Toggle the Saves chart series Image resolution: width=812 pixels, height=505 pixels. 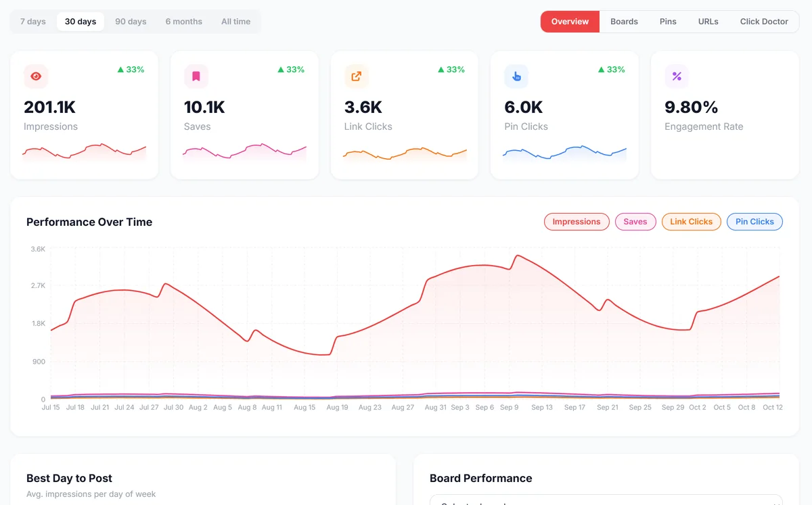tap(635, 222)
